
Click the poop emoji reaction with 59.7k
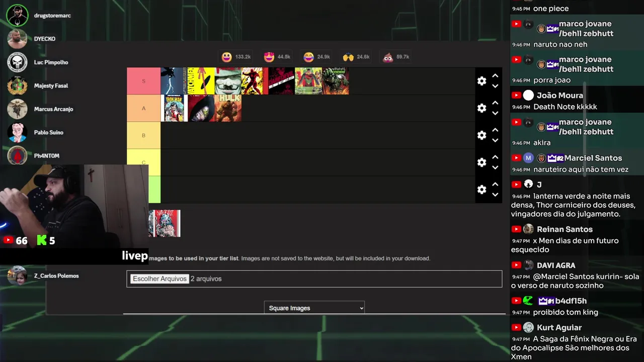[388, 57]
